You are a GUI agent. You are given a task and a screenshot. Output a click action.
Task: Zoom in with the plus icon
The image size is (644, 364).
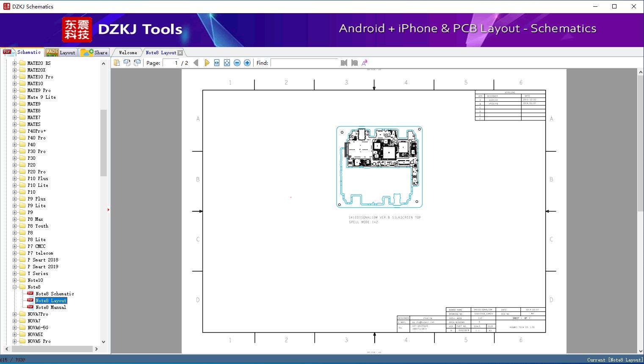[x=247, y=63]
